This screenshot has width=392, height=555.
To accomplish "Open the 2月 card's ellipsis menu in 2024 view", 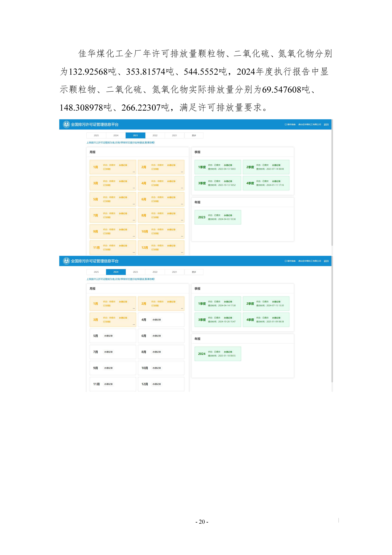I will click(x=182, y=308).
